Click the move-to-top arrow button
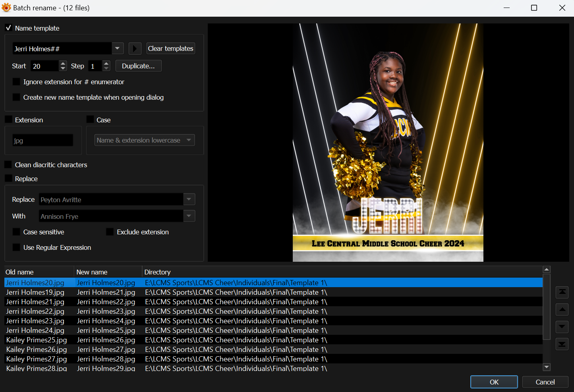Viewport: 574px width, 392px height. coord(562,292)
